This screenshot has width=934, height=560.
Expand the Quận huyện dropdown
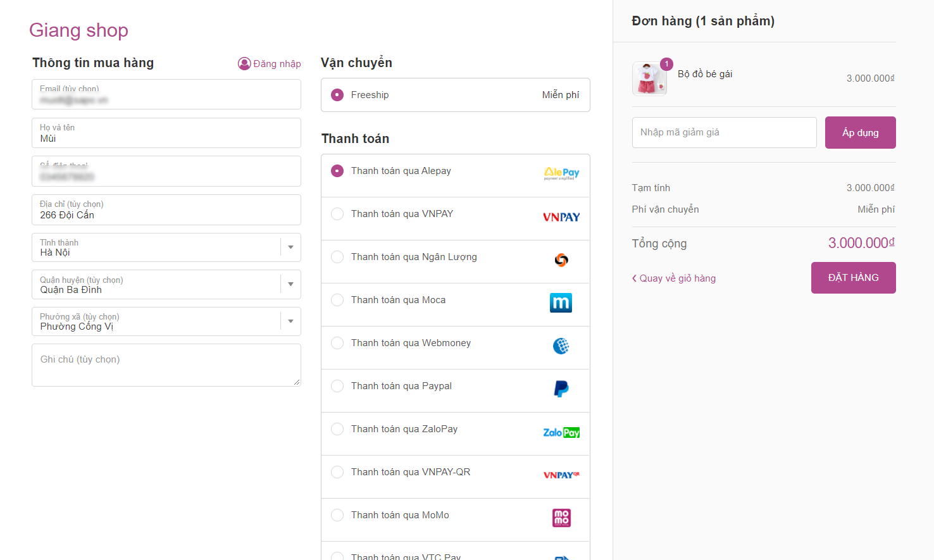290,284
